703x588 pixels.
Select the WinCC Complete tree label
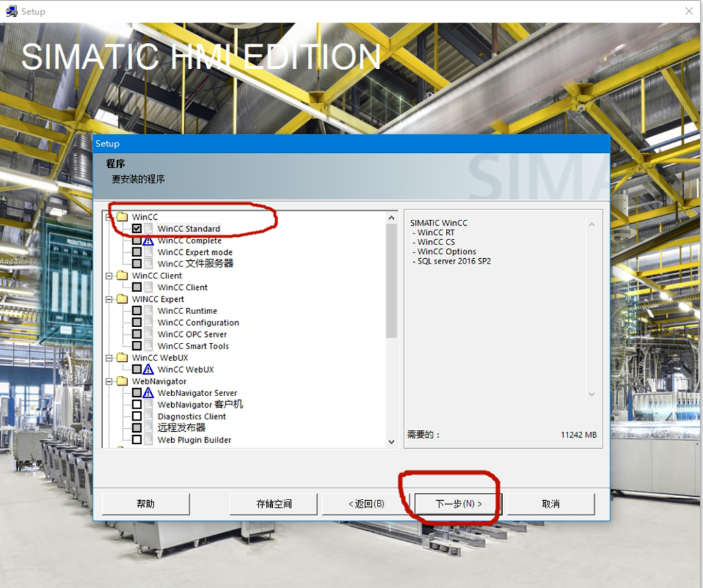[189, 241]
